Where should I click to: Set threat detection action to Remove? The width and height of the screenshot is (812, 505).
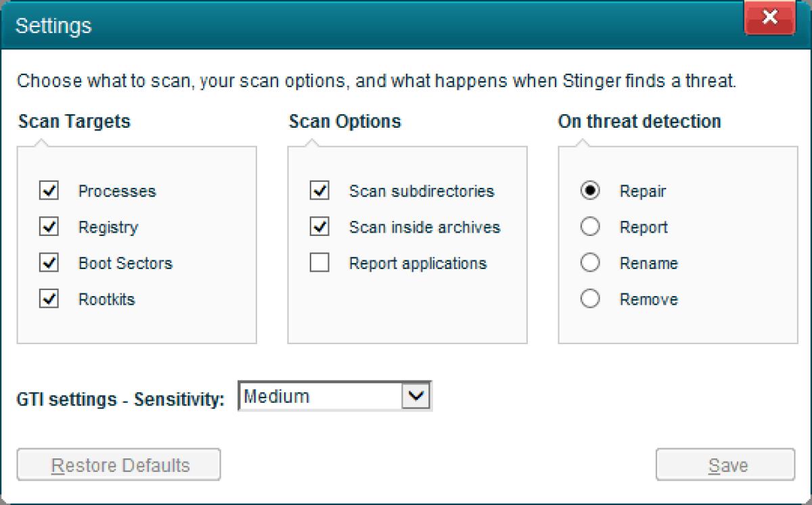[x=590, y=299]
